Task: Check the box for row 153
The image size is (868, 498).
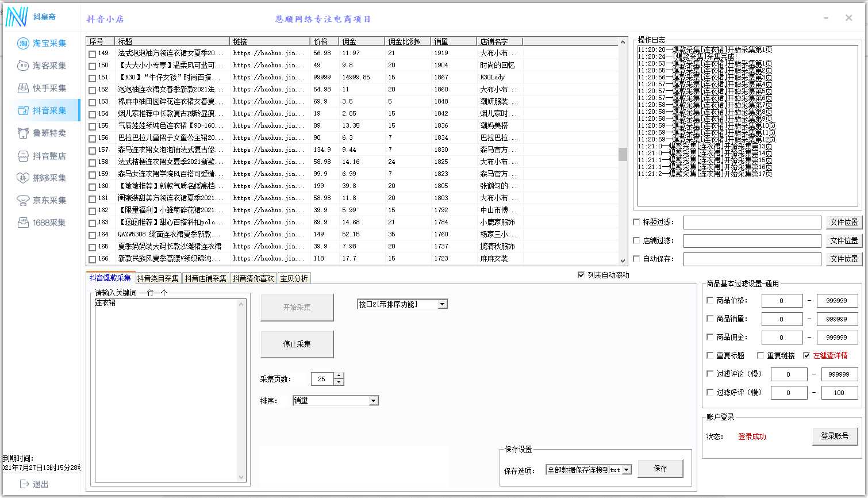Action: (92, 102)
